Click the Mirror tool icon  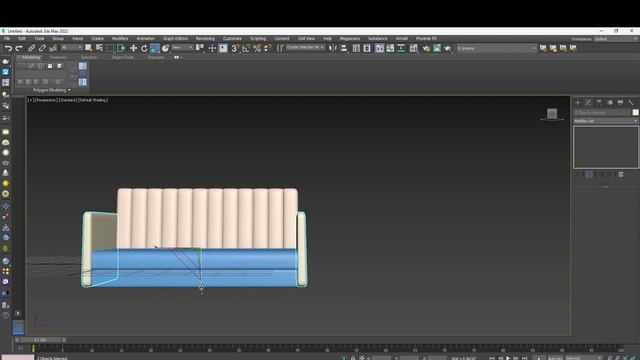point(333,48)
